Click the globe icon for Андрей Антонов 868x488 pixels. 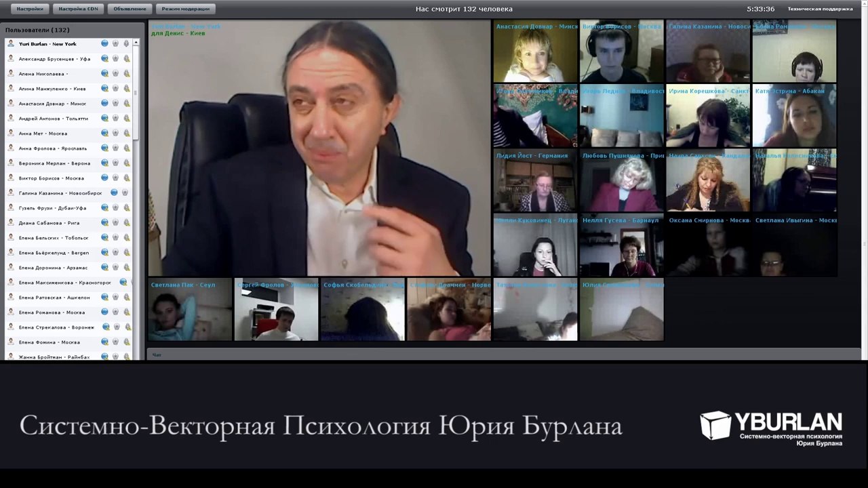click(104, 118)
